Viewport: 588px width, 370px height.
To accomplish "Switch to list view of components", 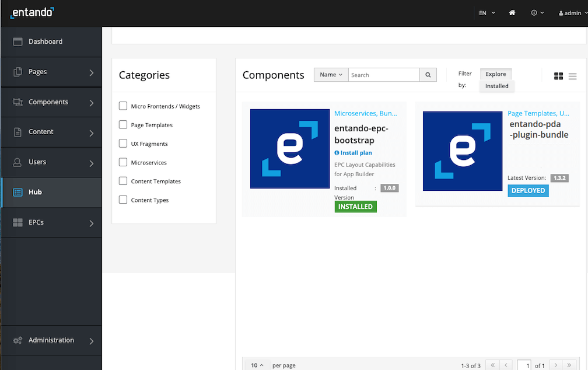I will [572, 76].
